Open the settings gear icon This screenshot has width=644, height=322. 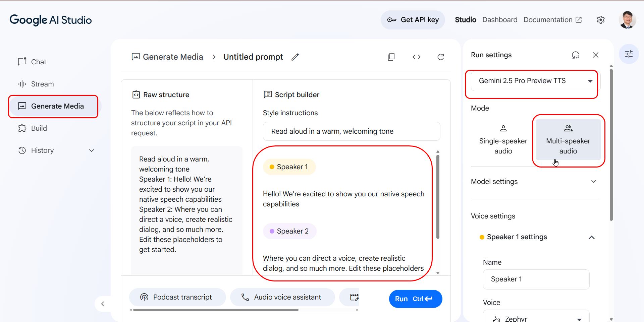[600, 20]
